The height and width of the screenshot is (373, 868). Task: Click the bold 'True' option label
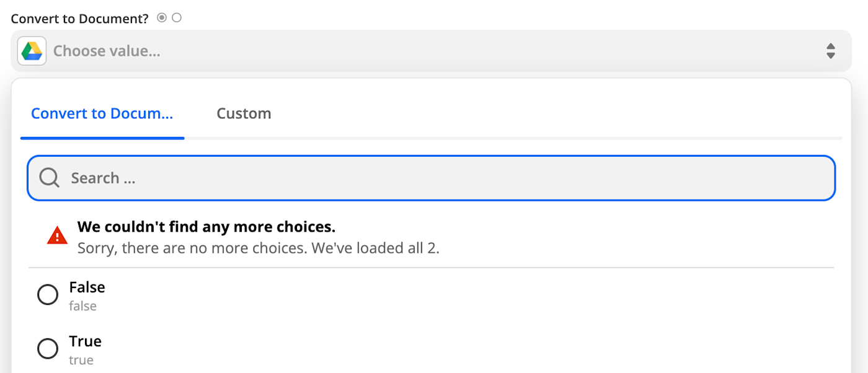(86, 341)
